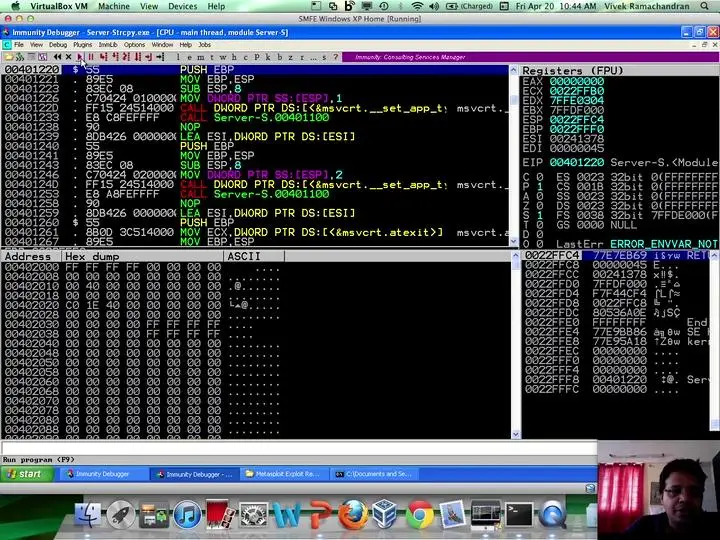Click the Go to address arrow icon
This screenshot has width=720, height=540.
tap(160, 57)
